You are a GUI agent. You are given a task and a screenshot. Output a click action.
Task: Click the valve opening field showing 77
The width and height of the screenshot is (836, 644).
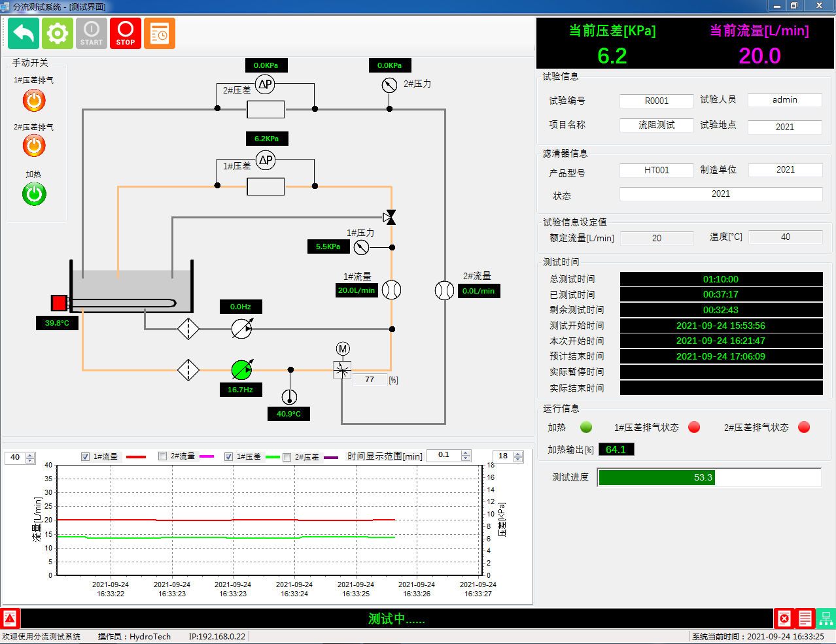[370, 379]
